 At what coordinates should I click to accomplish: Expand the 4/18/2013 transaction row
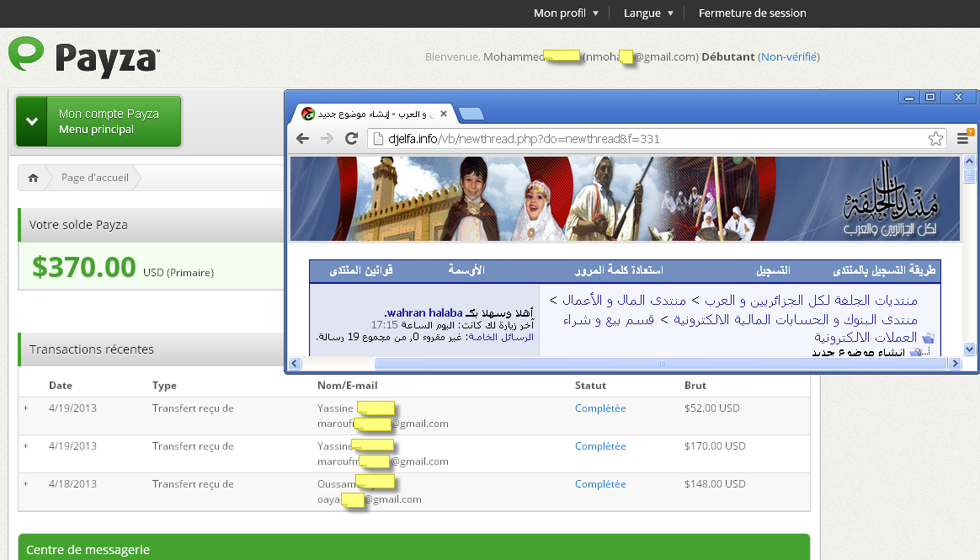pos(25,483)
